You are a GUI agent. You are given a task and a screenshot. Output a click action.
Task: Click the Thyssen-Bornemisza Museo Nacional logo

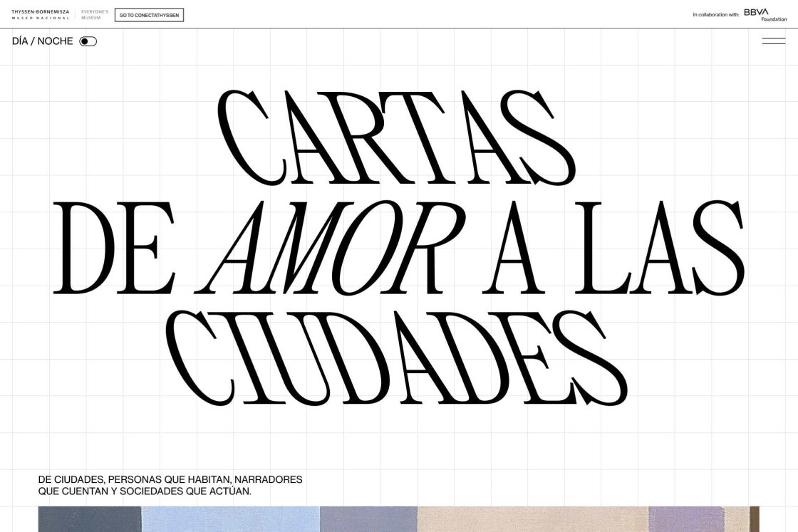coord(41,15)
